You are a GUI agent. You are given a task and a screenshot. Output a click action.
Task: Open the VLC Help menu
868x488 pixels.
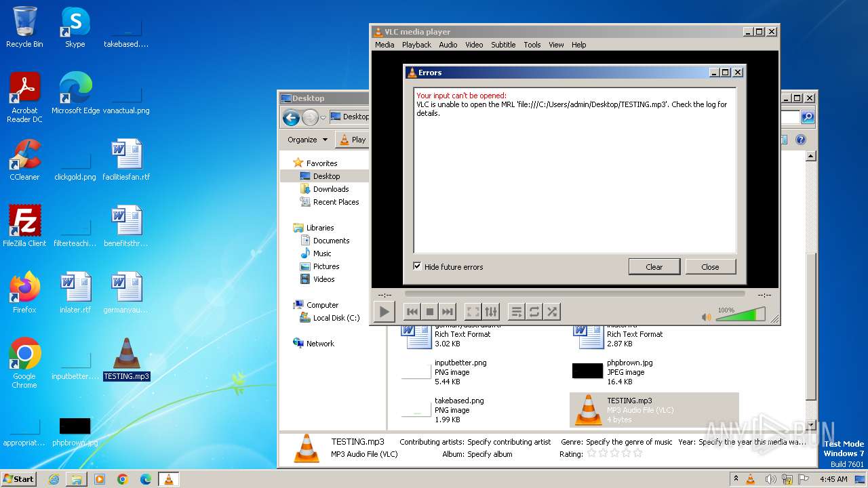coord(578,45)
